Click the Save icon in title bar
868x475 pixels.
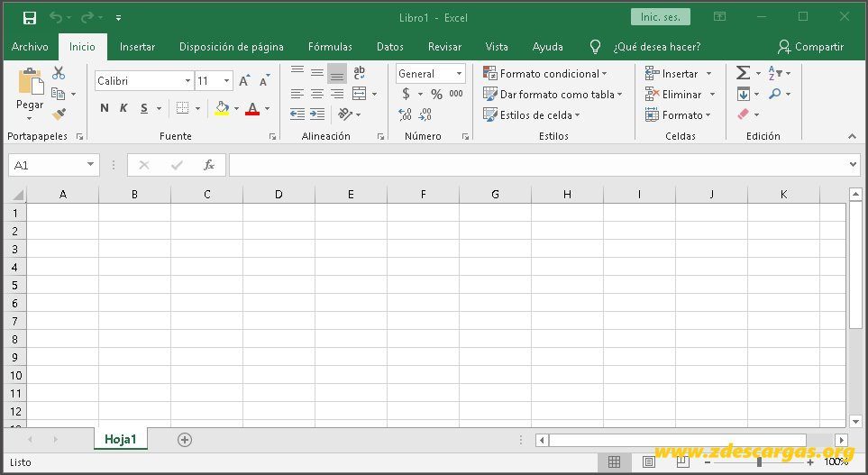(30, 18)
